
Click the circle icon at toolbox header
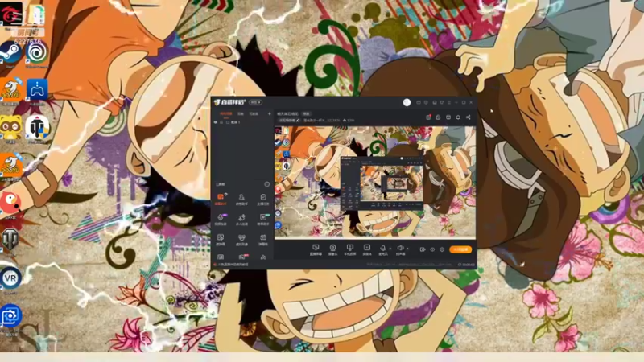[267, 184]
